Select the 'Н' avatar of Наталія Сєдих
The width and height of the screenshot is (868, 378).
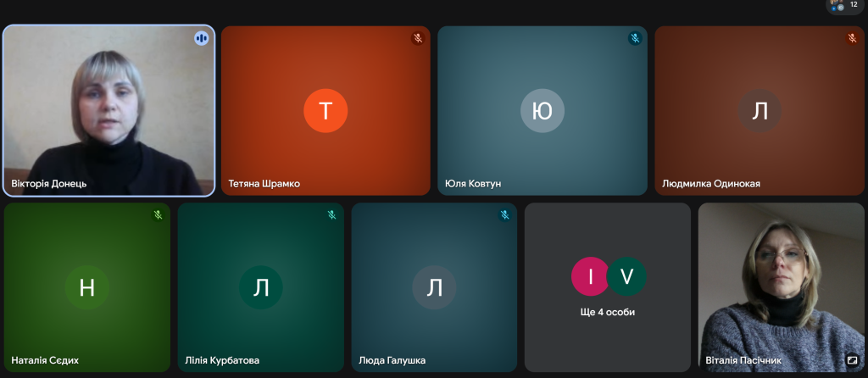click(x=86, y=288)
